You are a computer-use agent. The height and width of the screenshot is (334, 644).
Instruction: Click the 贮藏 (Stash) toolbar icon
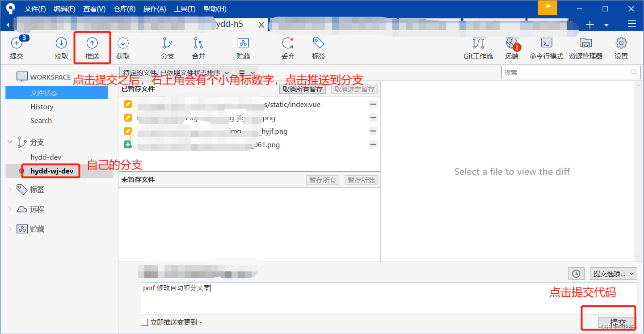(x=243, y=48)
